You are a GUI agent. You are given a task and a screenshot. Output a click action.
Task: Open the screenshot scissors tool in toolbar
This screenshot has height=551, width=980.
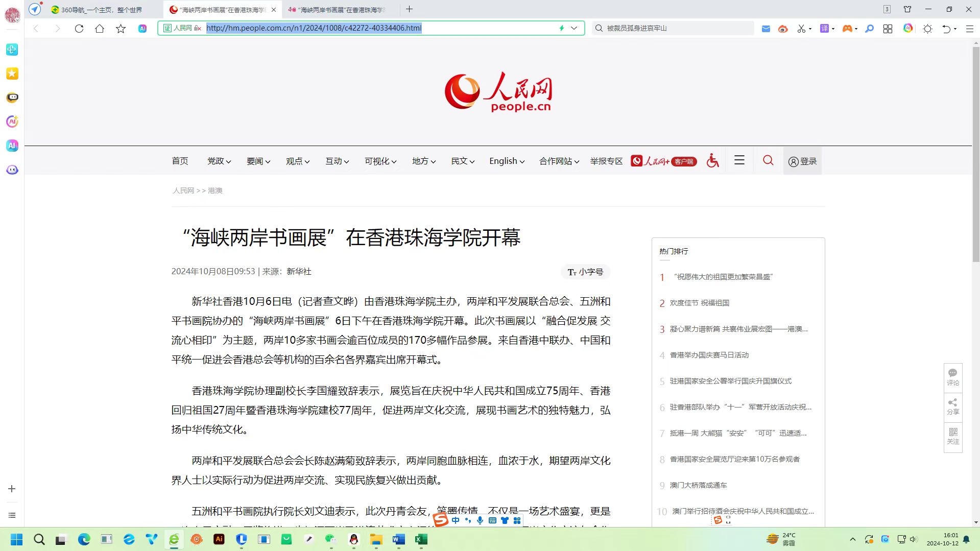point(801,29)
